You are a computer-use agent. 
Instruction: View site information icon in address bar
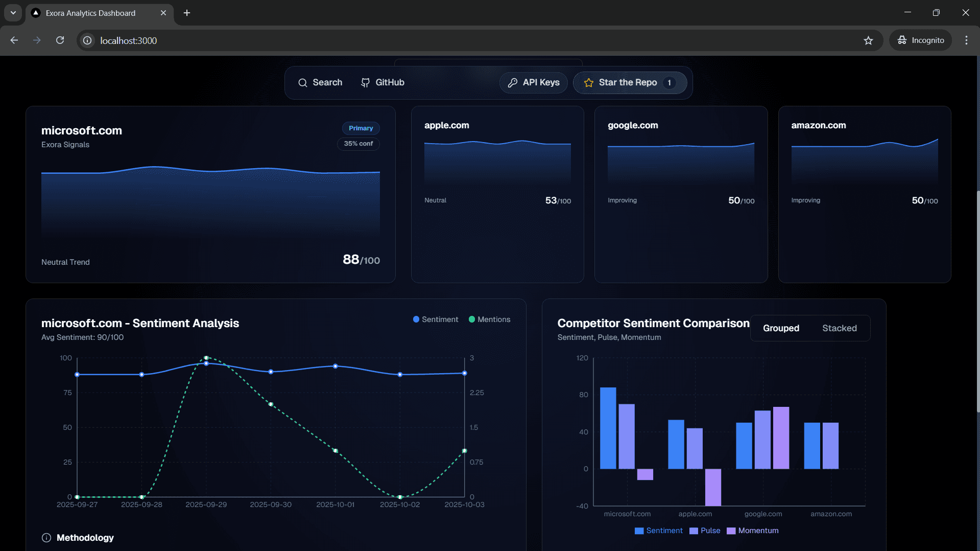click(88, 40)
